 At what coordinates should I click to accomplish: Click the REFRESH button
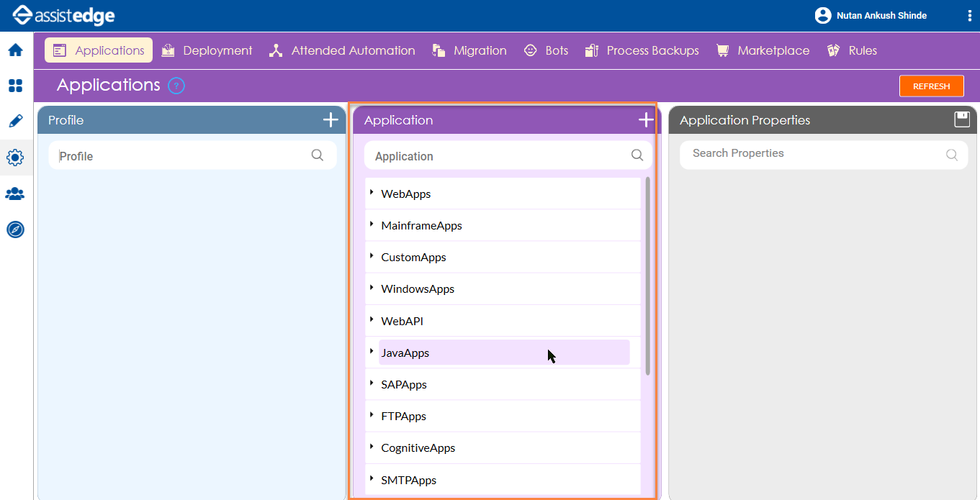pos(931,86)
